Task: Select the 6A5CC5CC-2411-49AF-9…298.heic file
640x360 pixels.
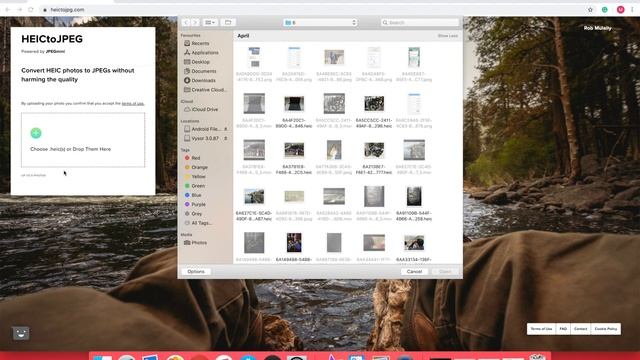Action: [374, 111]
